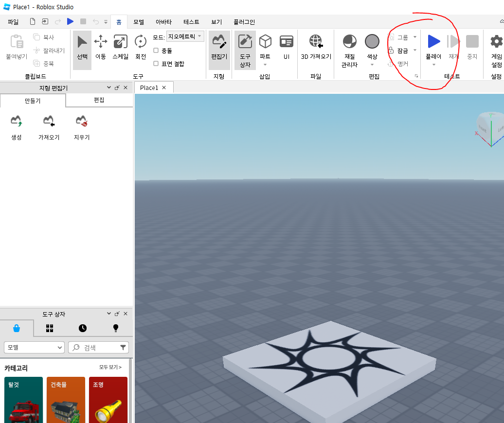The image size is (504, 423).
Task: Expand the 플레이 dropdown arrow
Action: click(433, 65)
